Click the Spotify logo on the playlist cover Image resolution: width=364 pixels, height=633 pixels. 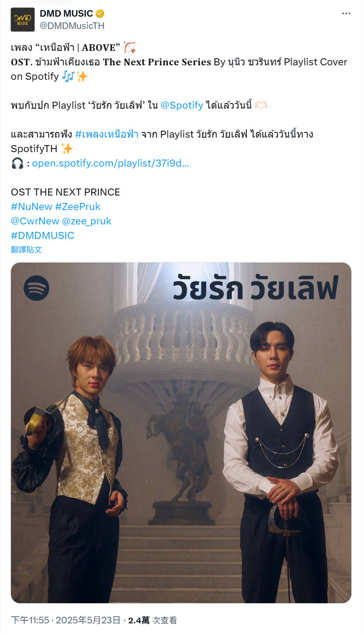pyautogui.click(x=36, y=288)
